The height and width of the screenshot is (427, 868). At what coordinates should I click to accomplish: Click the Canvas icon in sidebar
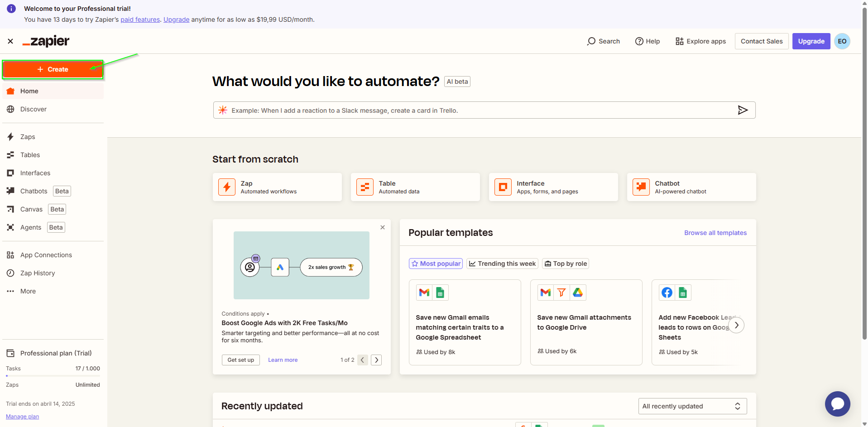coord(10,209)
